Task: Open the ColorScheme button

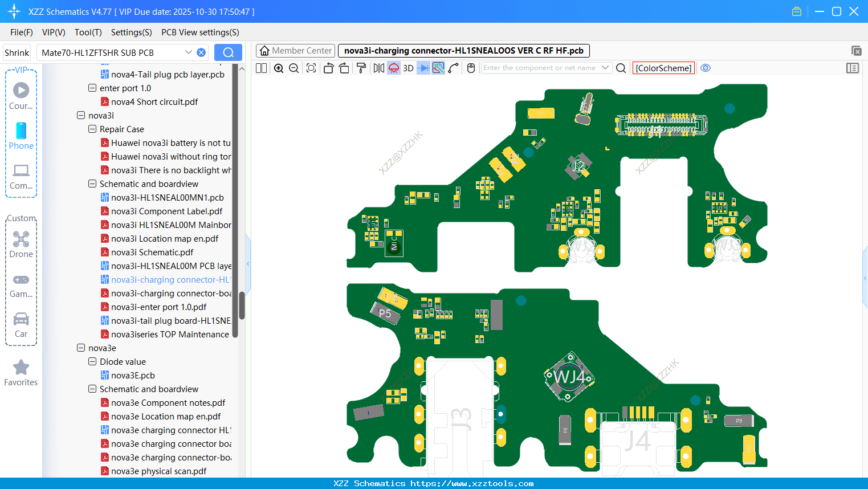Action: pos(663,68)
